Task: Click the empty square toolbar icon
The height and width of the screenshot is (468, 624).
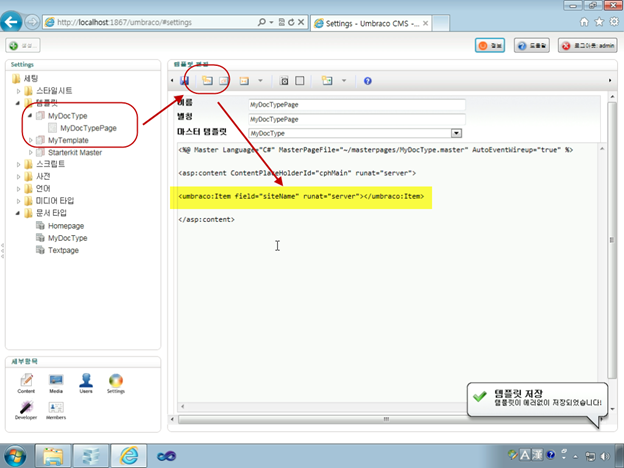Action: pyautogui.click(x=300, y=81)
